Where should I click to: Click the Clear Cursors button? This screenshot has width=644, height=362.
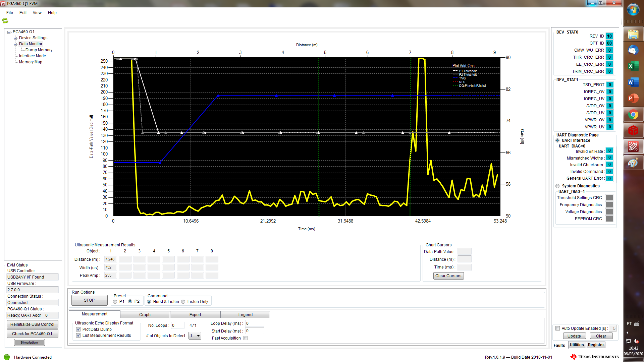coord(448,276)
